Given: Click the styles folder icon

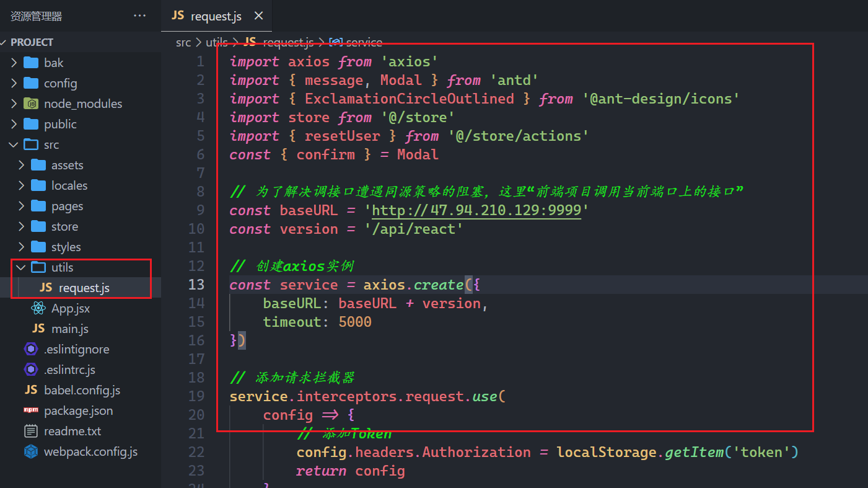Looking at the screenshot, I should click(38, 247).
